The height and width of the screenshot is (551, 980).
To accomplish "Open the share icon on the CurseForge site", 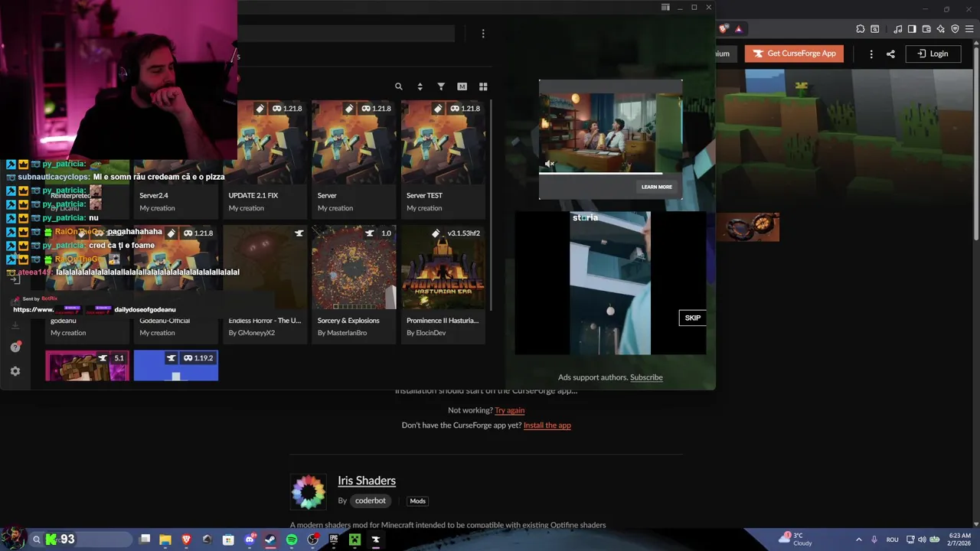I will tap(890, 54).
